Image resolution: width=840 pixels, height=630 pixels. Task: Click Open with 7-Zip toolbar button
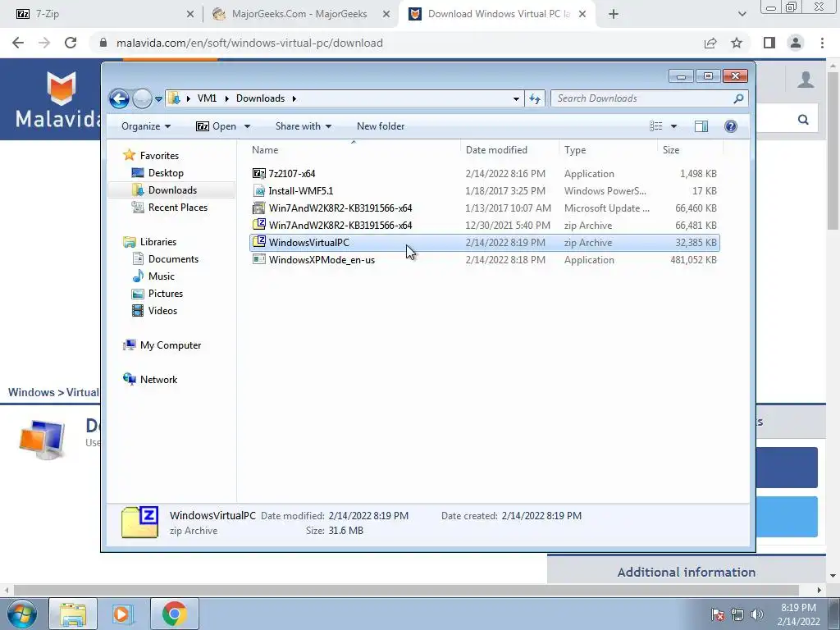pos(216,126)
